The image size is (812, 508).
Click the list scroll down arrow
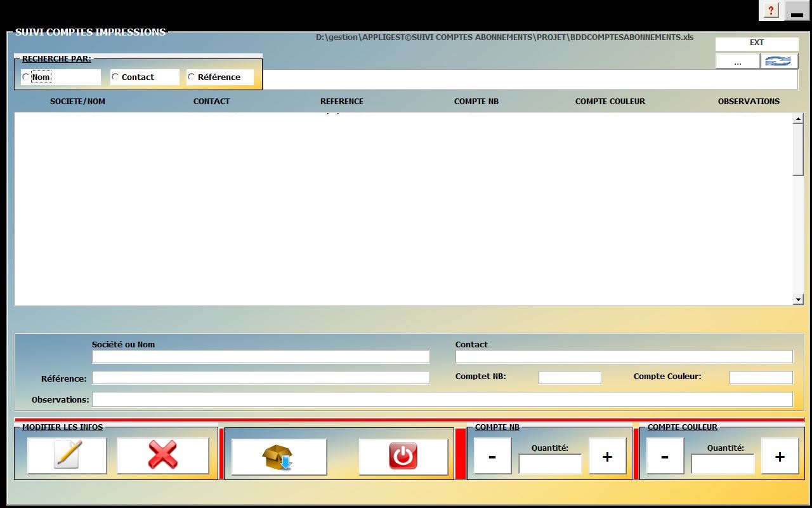click(x=798, y=299)
